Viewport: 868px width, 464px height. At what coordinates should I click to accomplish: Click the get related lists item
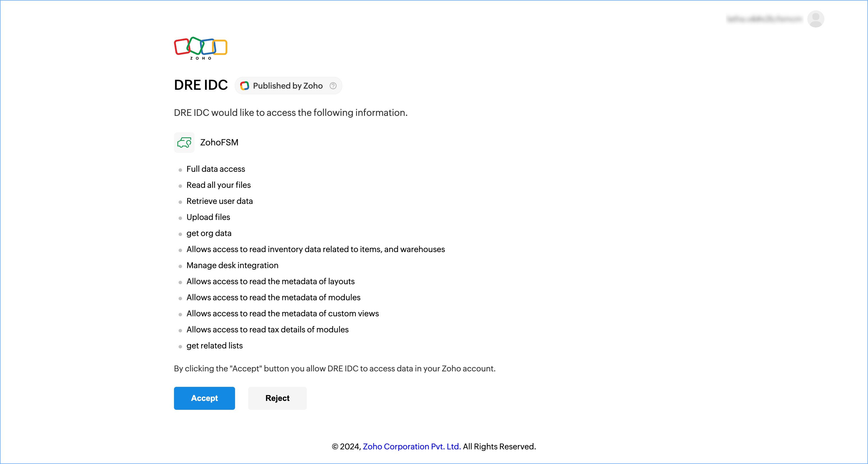(x=214, y=346)
